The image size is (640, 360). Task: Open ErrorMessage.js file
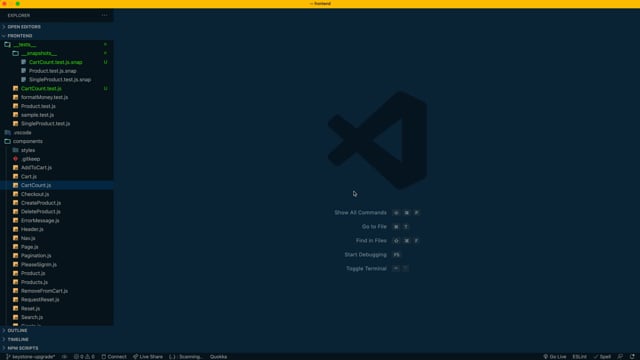coord(57,220)
